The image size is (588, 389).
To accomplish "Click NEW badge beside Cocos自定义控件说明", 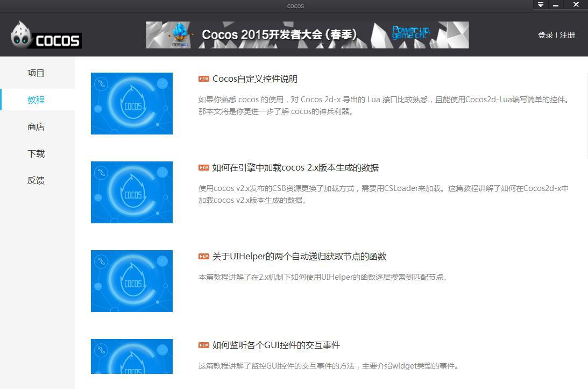I will (204, 79).
